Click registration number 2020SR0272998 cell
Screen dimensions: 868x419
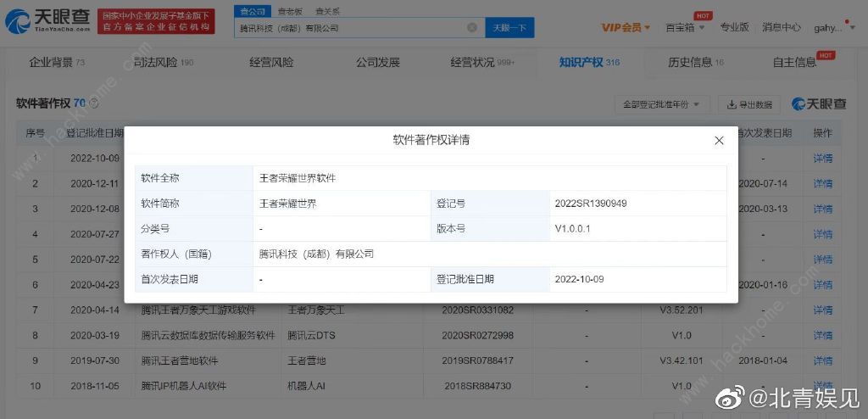(x=477, y=335)
